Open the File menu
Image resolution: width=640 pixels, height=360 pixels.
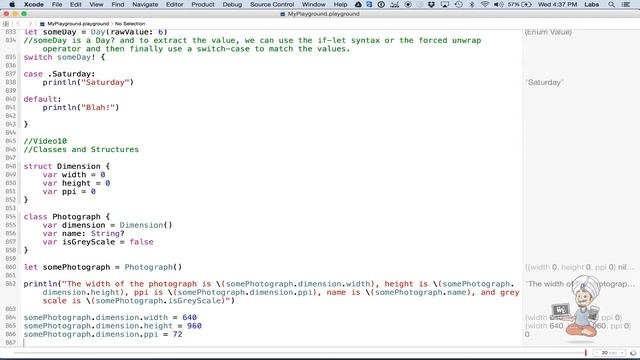pos(57,4)
